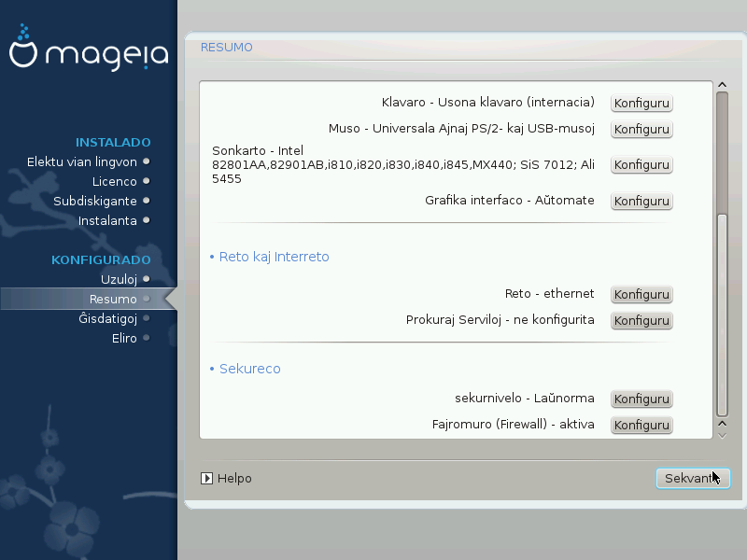Configure the Muso mouse setting

click(x=641, y=130)
